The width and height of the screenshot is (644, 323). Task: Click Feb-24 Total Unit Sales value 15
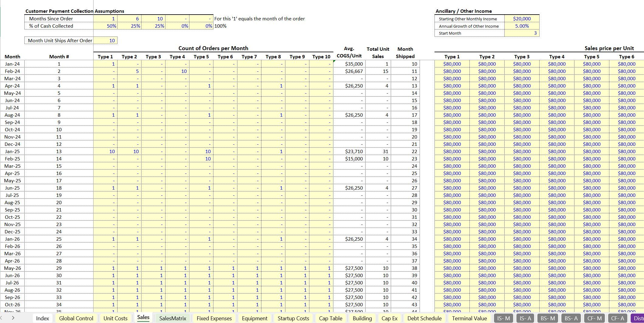click(x=378, y=71)
